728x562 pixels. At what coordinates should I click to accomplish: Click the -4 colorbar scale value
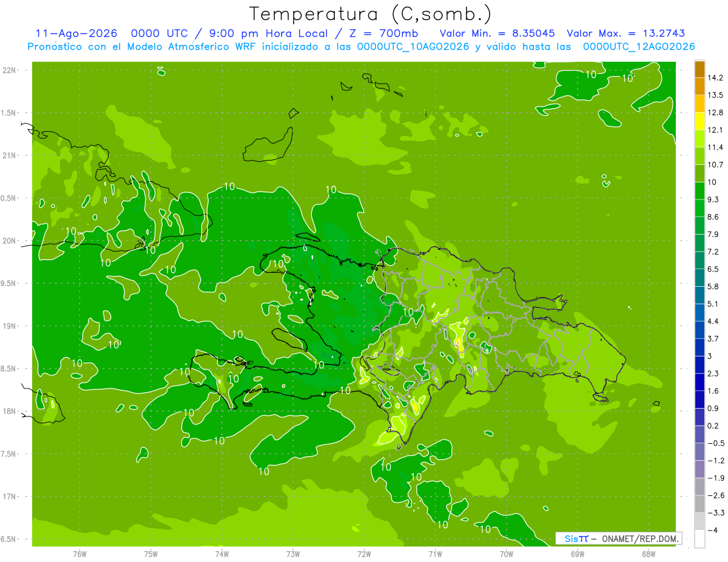pyautogui.click(x=712, y=530)
